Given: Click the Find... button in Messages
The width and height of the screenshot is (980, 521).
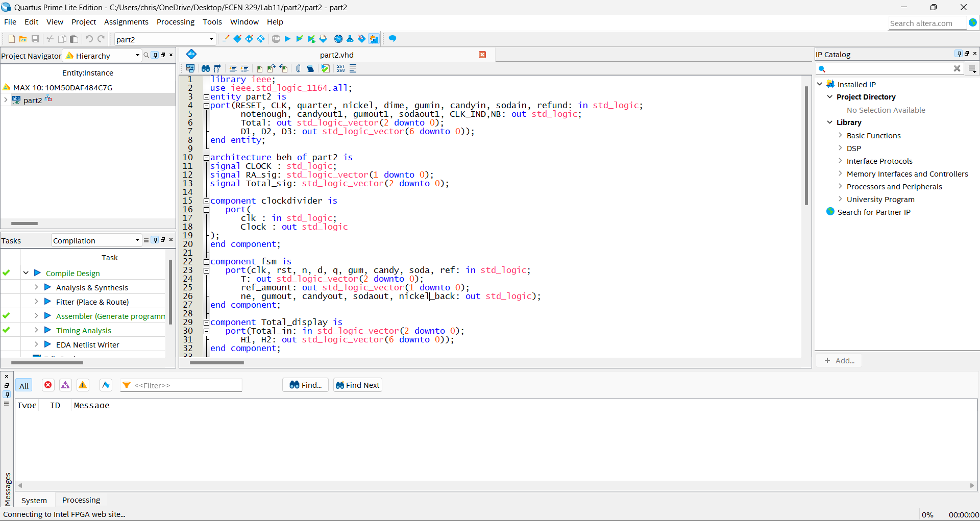Looking at the screenshot, I should click(x=306, y=385).
